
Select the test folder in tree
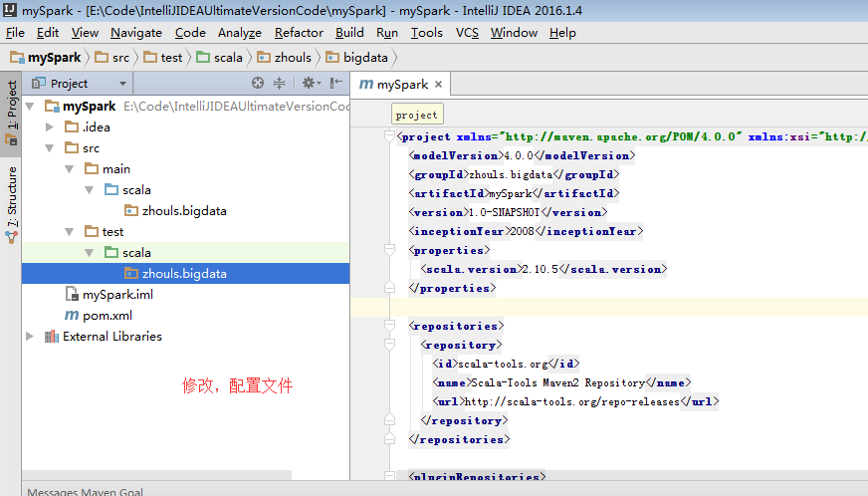[x=185, y=232]
